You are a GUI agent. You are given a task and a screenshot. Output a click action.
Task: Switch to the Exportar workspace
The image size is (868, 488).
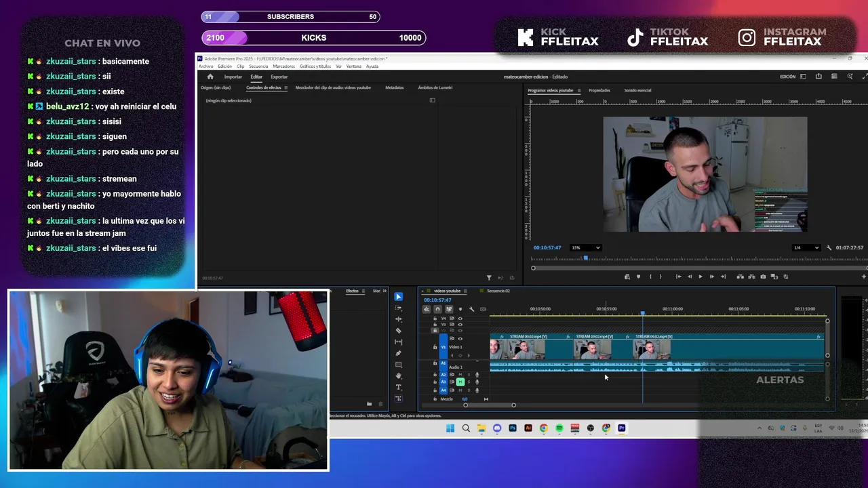point(279,77)
